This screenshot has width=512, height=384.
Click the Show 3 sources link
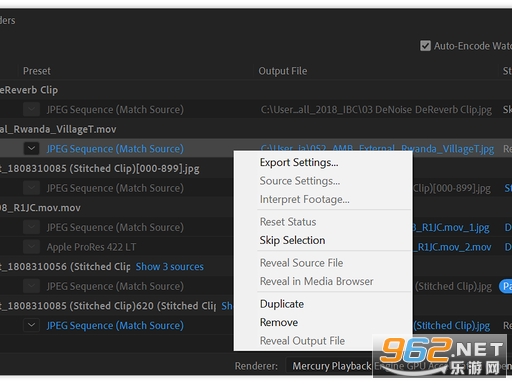170,267
